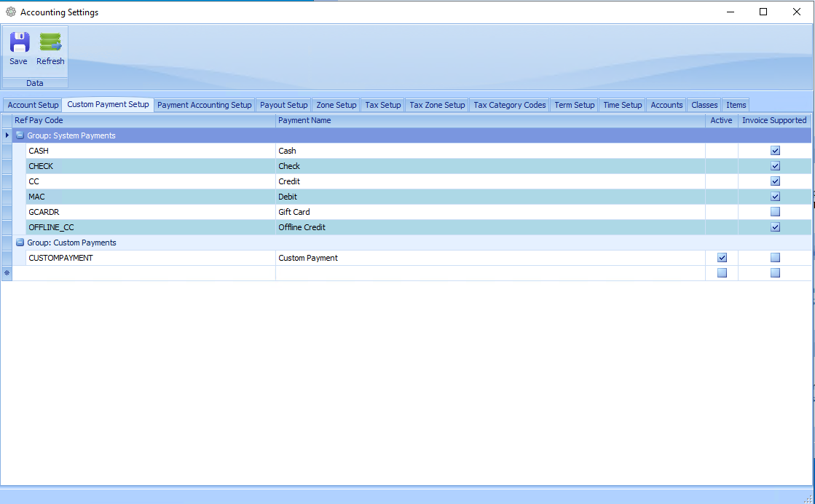Click the Accounting Settings gear icon
Image resolution: width=815 pixels, height=504 pixels.
tap(11, 12)
